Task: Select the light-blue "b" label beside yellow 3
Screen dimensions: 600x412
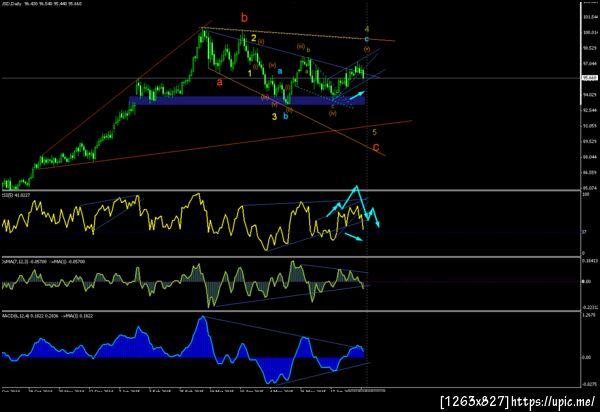Action: point(285,116)
